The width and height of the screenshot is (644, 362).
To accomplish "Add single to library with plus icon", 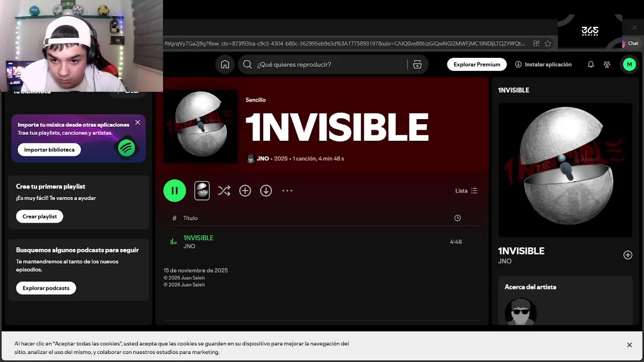I will (x=245, y=191).
